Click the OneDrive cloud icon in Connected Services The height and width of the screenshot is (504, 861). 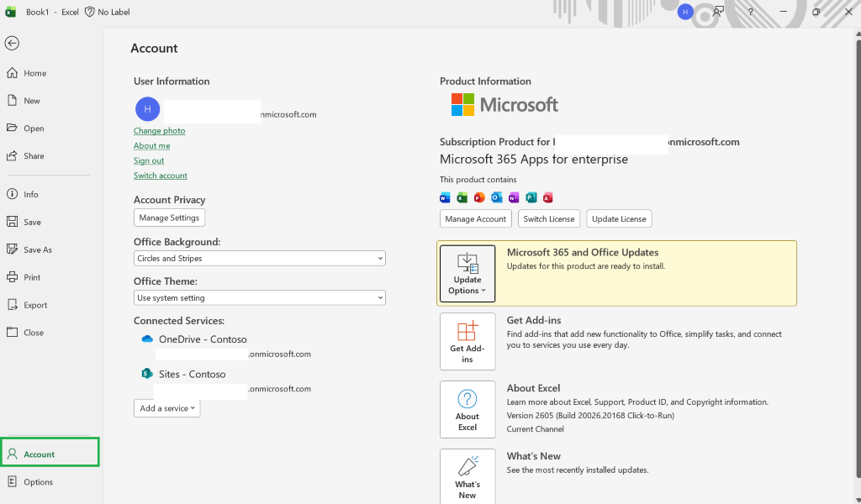147,339
